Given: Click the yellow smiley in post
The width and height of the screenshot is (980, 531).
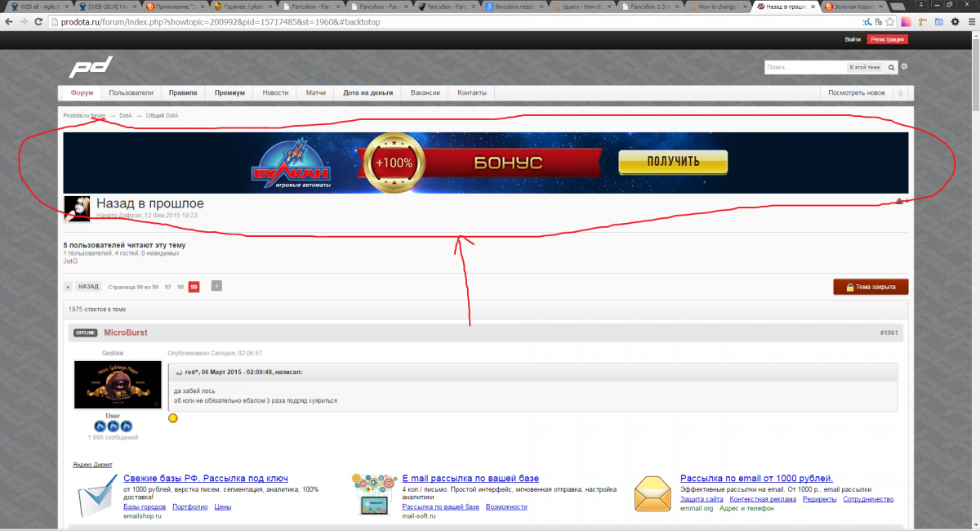Looking at the screenshot, I should click(x=173, y=418).
